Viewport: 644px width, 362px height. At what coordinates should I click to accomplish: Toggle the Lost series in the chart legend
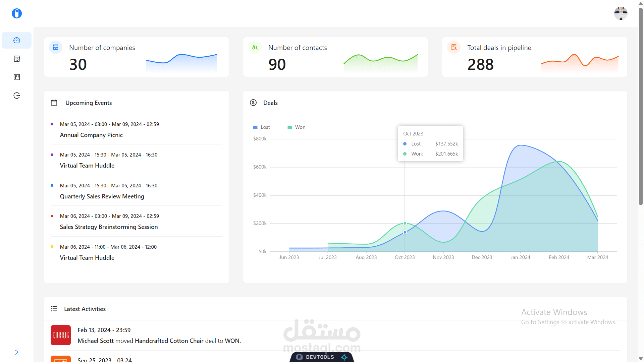262,127
